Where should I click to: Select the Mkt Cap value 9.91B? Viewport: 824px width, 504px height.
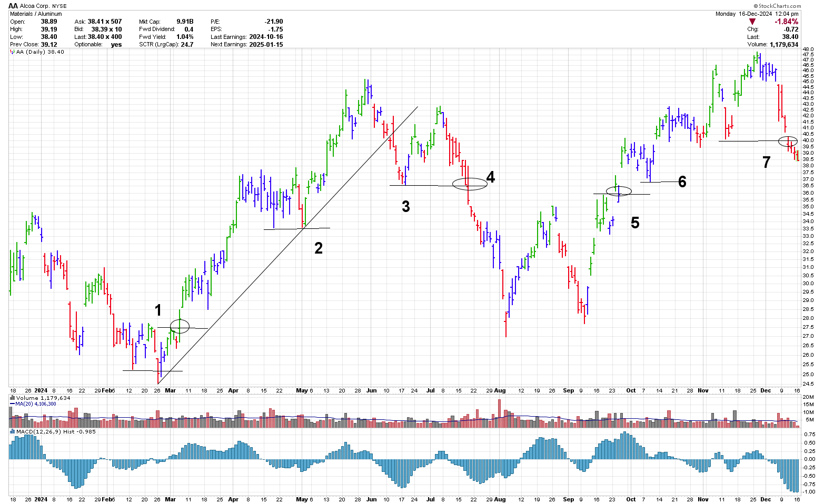click(185, 22)
